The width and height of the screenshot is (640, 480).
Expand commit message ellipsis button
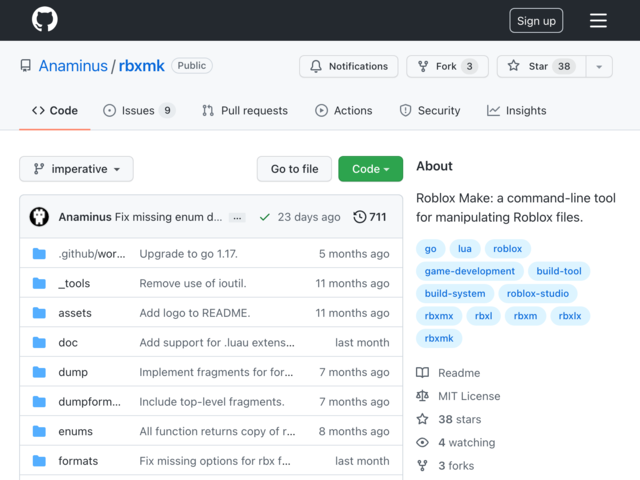[237, 218]
